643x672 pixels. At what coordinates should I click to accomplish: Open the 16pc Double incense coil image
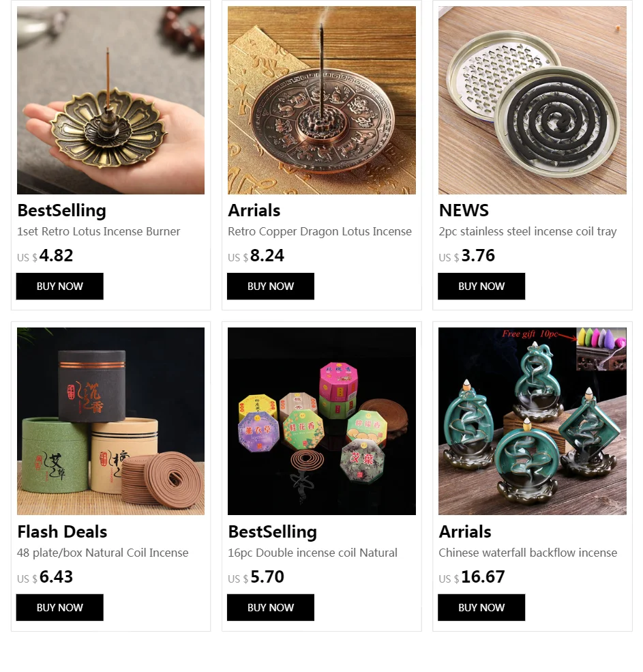322,421
